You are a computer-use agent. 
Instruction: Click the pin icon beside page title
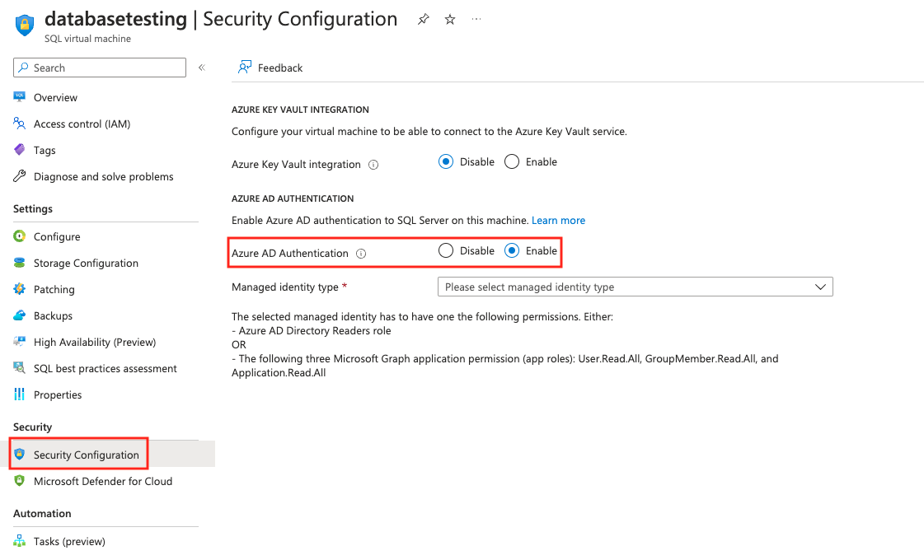point(423,19)
